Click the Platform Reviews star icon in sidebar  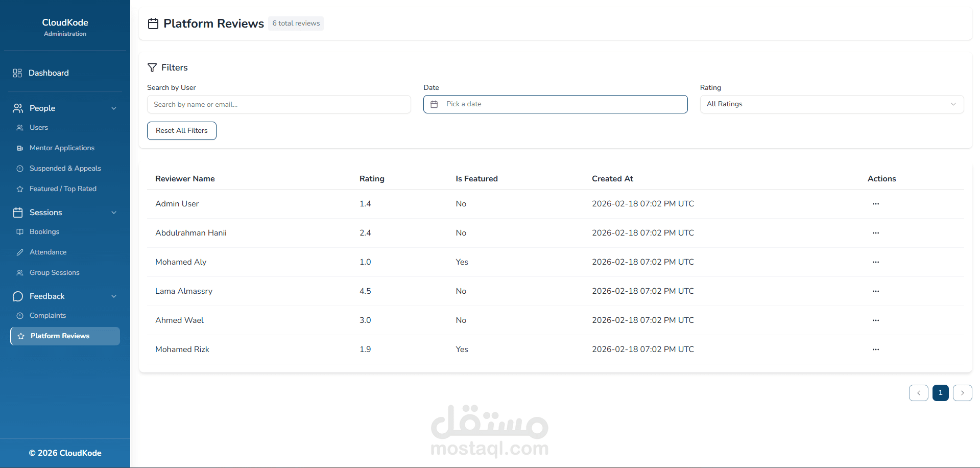coord(21,336)
